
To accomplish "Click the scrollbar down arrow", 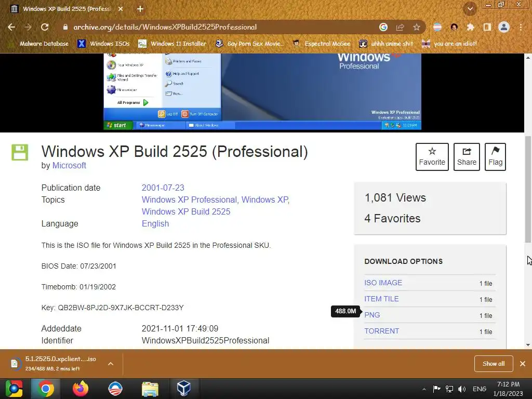I will click(528, 345).
